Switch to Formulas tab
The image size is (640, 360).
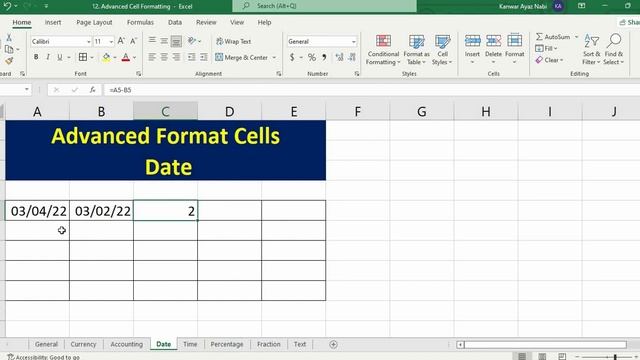(x=140, y=22)
